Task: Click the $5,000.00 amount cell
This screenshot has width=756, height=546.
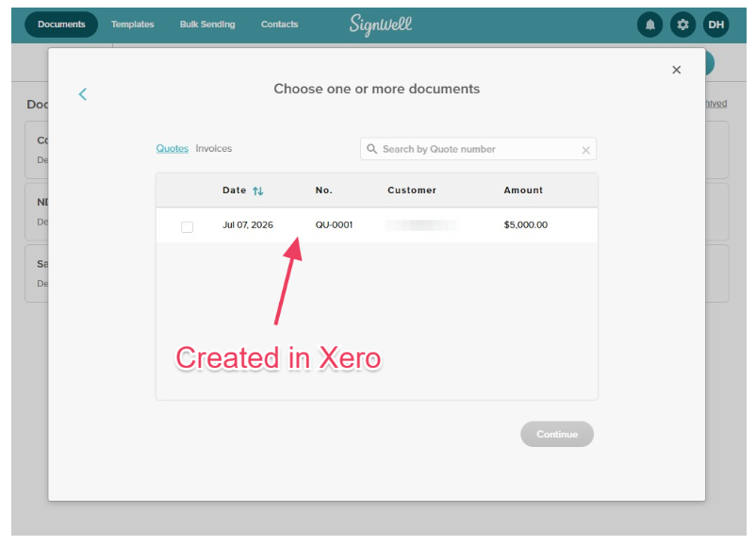Action: [526, 225]
